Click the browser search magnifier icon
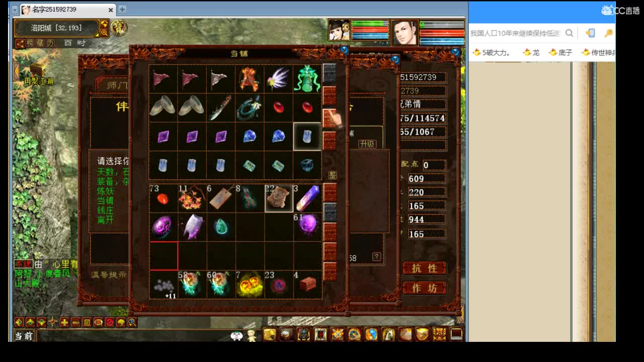Viewport: 644px width, 362px height. [569, 33]
